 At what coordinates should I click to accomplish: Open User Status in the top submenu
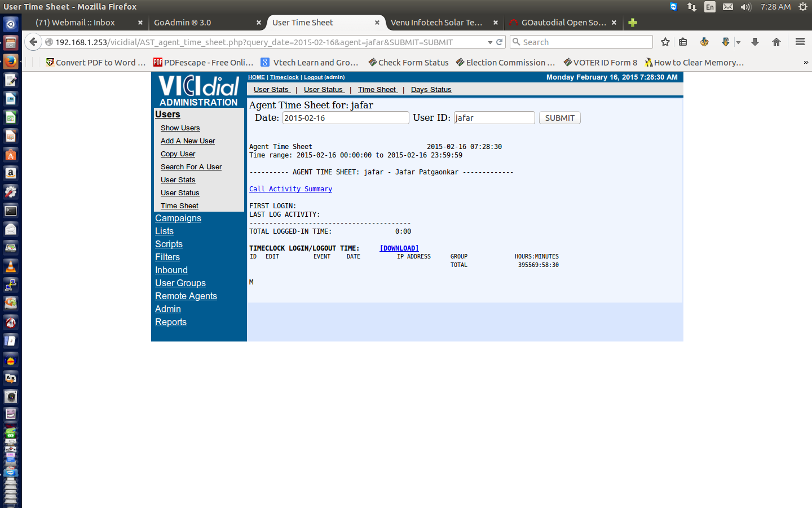pyautogui.click(x=324, y=90)
